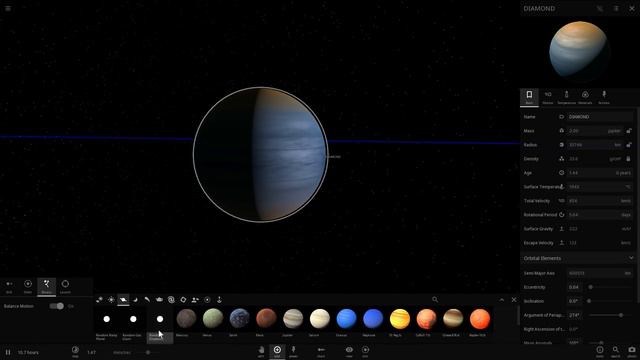Activate the Add tool in bottom bar

click(x=277, y=351)
